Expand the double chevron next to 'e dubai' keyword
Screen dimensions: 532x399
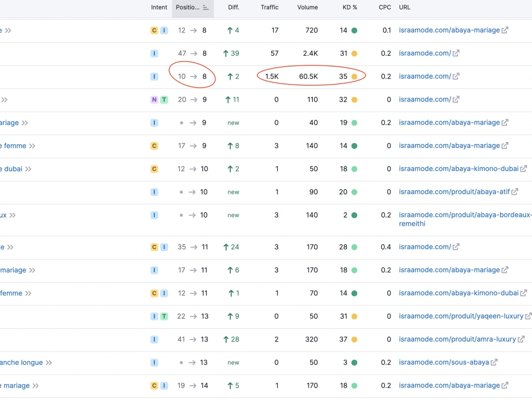28,169
